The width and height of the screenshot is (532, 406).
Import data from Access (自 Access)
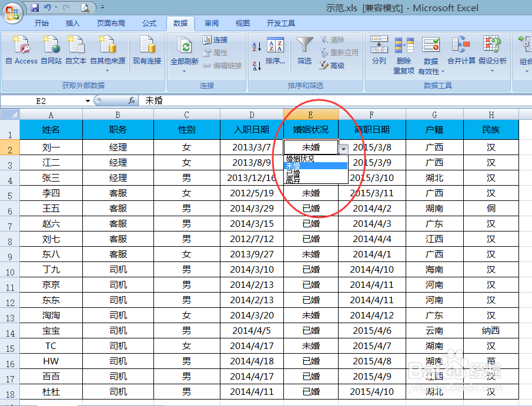(21, 50)
